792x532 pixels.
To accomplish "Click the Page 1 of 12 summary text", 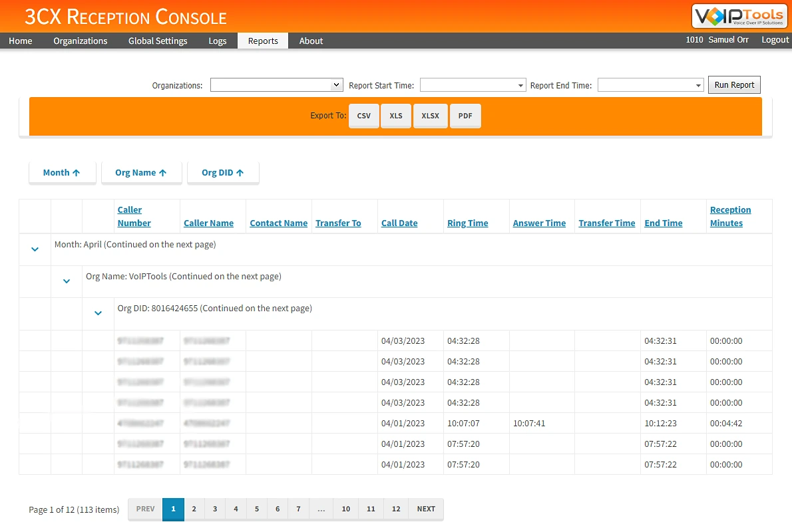I will 74,510.
